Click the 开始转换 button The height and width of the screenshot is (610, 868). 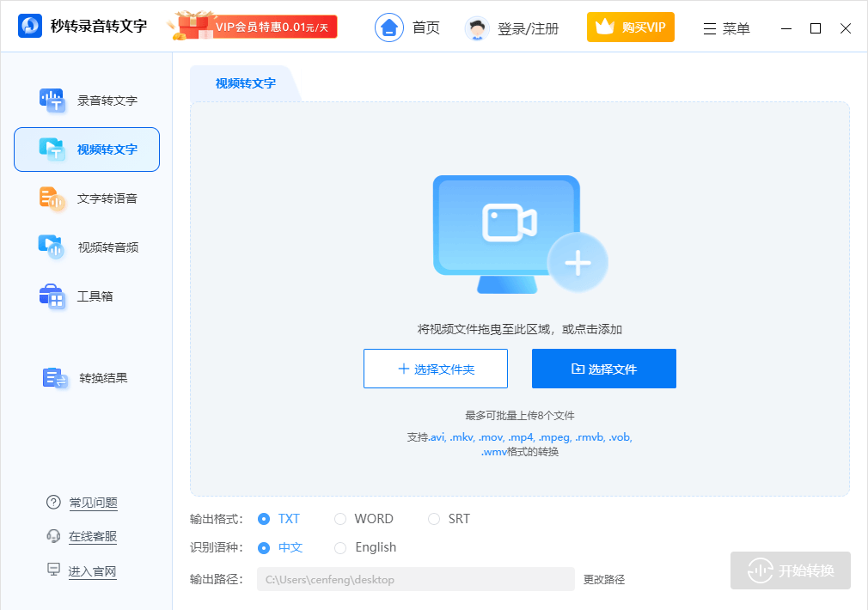pos(791,570)
